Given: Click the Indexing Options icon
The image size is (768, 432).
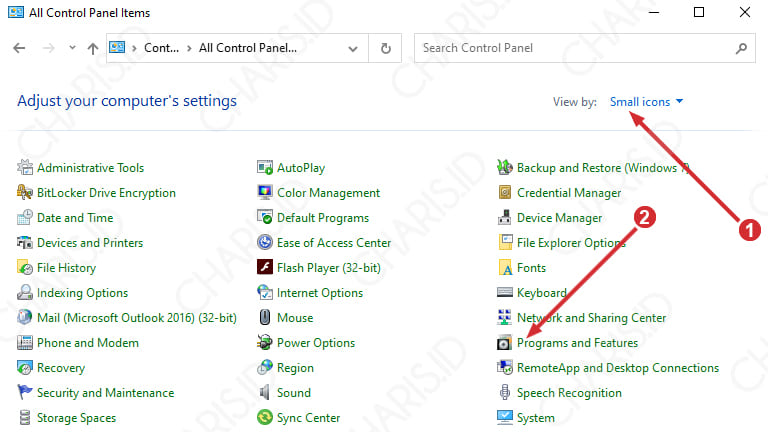Looking at the screenshot, I should pos(25,292).
